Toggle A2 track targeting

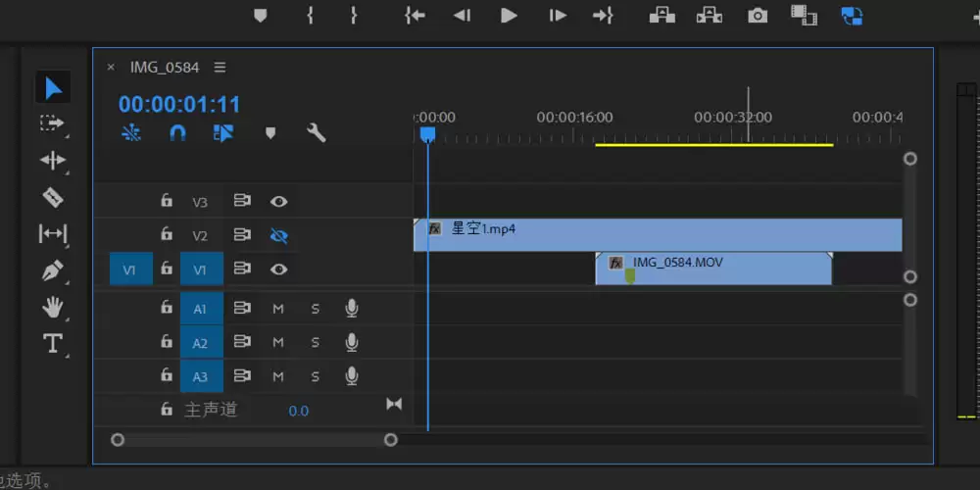pyautogui.click(x=201, y=342)
